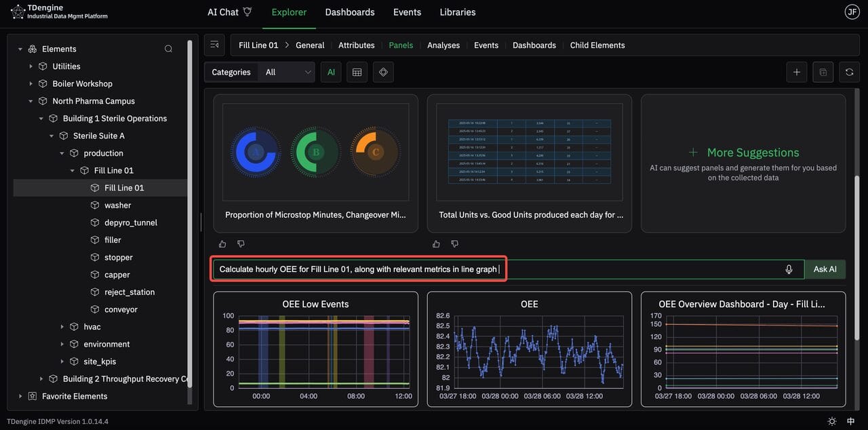Toggle the AI suggestions button
This screenshot has width=868, height=430.
point(331,73)
